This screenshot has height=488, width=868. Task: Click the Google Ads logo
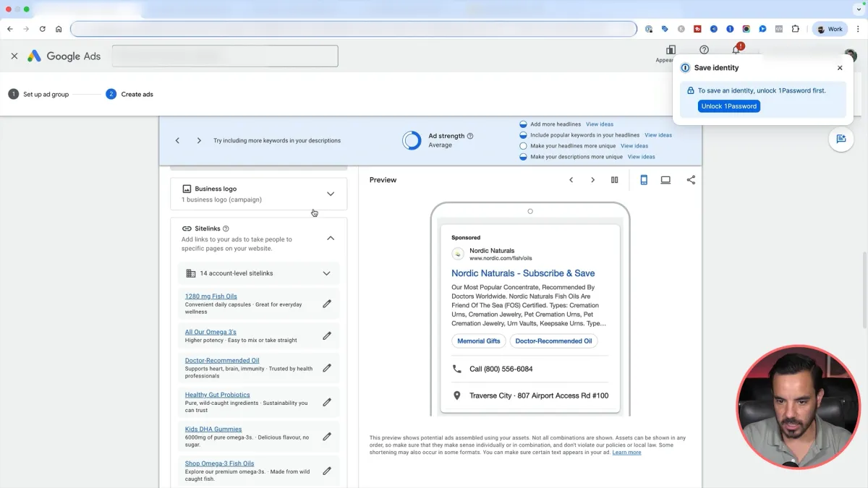(x=64, y=56)
